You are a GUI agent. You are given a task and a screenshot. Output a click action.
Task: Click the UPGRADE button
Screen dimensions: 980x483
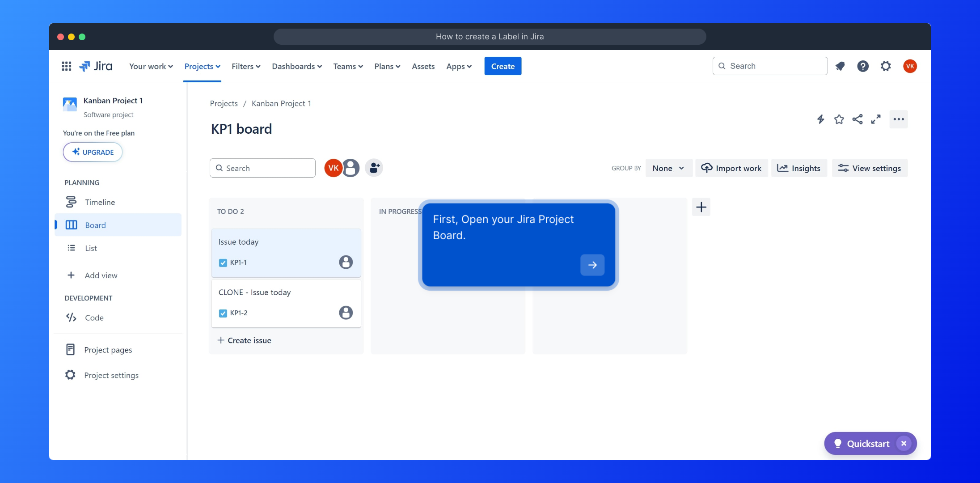click(x=93, y=152)
